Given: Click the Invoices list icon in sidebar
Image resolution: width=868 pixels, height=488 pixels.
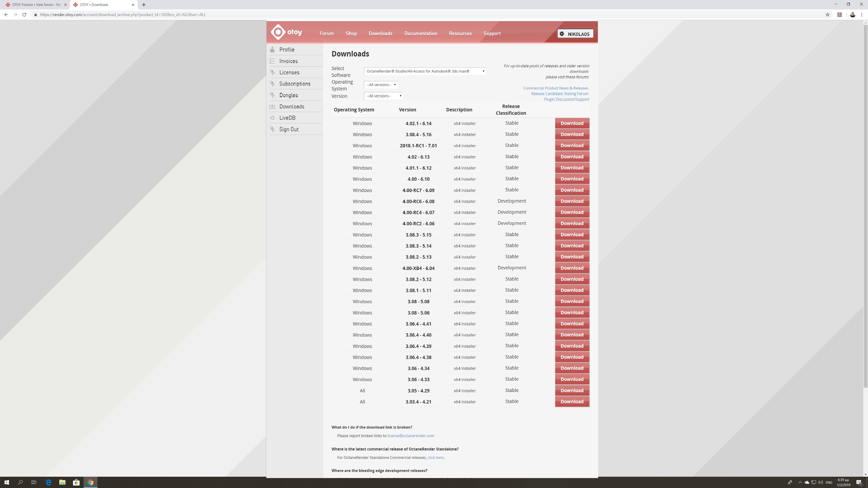Looking at the screenshot, I should pyautogui.click(x=272, y=61).
